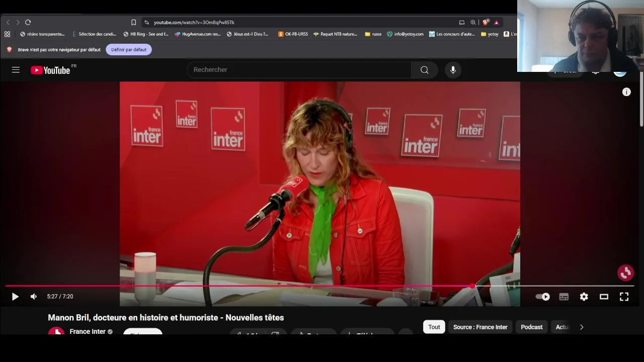Click the France Inter channel watermark
This screenshot has height=362, width=644.
click(626, 273)
